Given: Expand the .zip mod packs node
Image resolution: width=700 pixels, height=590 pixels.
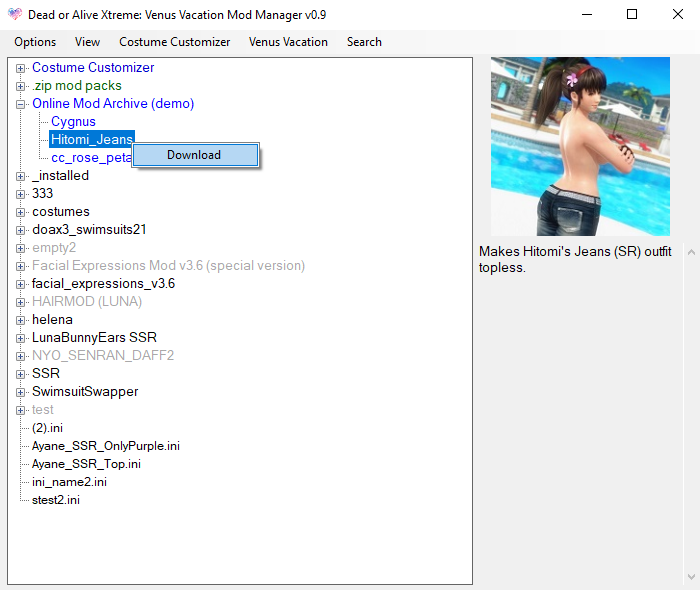Looking at the screenshot, I should [20, 86].
